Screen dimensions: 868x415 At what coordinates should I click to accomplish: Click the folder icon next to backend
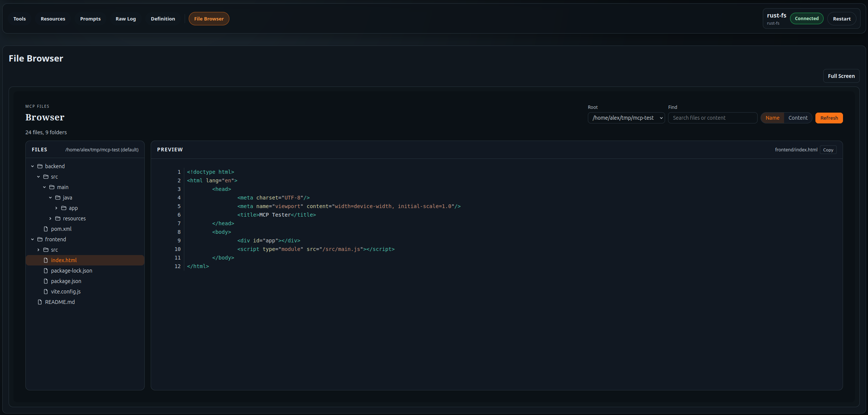(x=40, y=166)
